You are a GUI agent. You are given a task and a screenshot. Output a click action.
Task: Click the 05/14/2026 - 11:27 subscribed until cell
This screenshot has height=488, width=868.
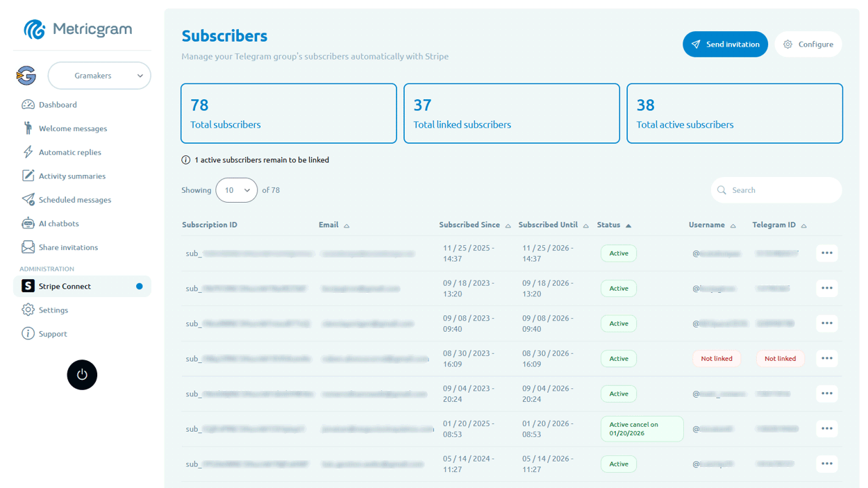coord(548,464)
